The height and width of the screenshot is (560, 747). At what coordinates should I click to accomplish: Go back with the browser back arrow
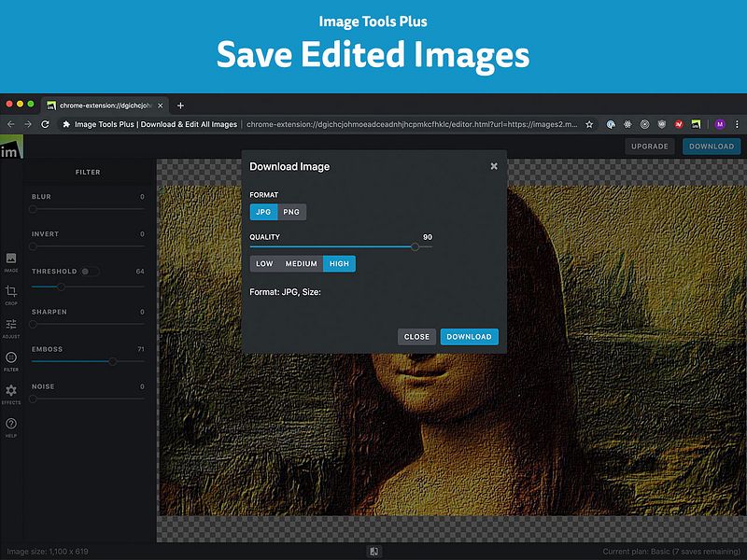11,124
